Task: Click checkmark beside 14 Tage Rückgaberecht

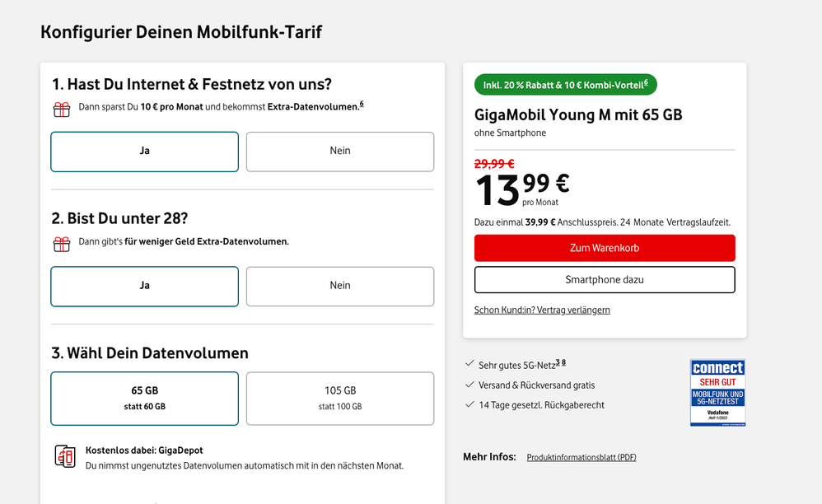Action: pyautogui.click(x=469, y=404)
